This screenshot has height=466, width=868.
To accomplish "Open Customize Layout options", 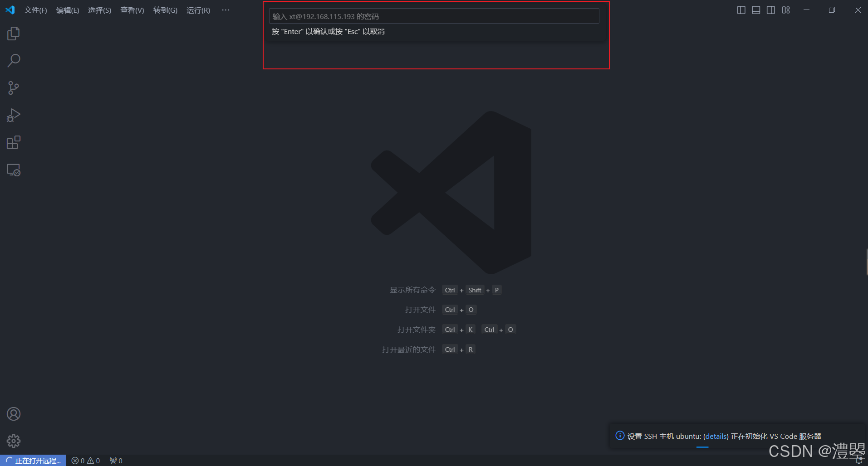I will 786,10.
